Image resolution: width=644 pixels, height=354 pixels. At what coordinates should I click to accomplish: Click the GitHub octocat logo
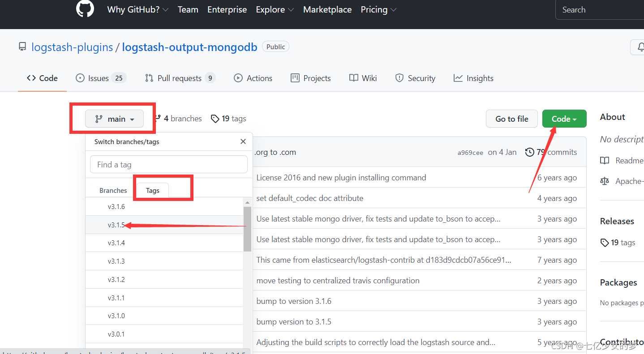[x=85, y=9]
